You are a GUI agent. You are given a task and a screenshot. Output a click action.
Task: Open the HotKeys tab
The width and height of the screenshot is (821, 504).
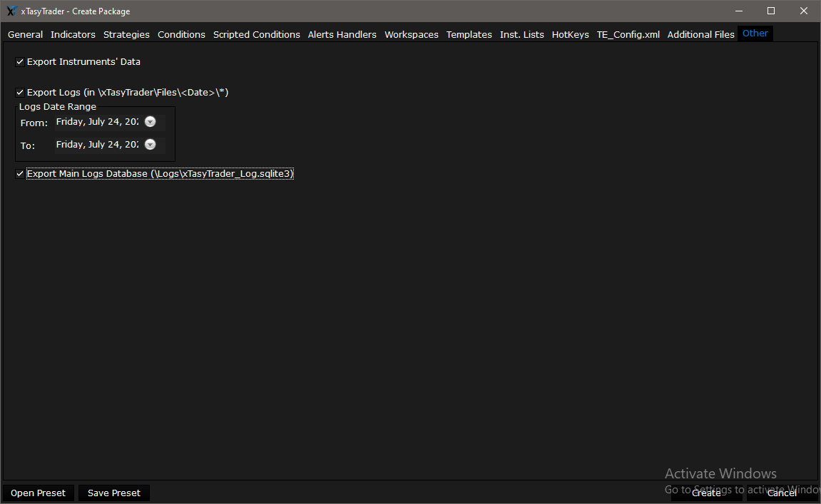point(570,34)
